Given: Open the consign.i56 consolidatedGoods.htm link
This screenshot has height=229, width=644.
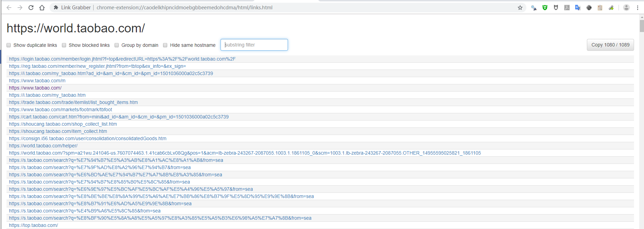Looking at the screenshot, I should point(88,138).
